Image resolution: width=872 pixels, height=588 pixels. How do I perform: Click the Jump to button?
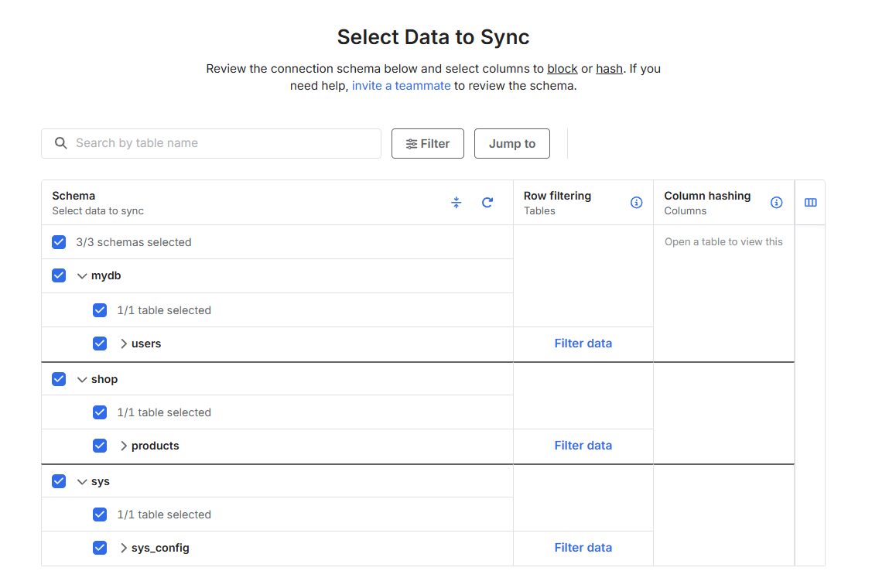[x=512, y=144]
